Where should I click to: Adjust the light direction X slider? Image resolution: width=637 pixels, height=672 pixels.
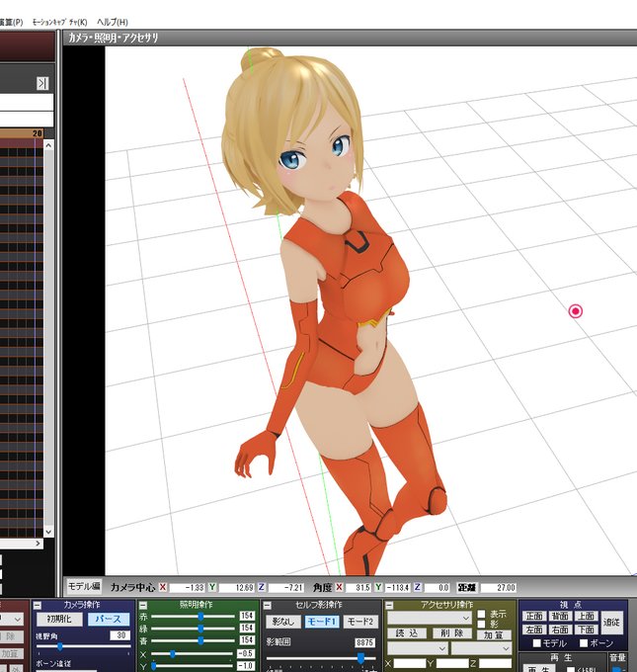click(172, 654)
